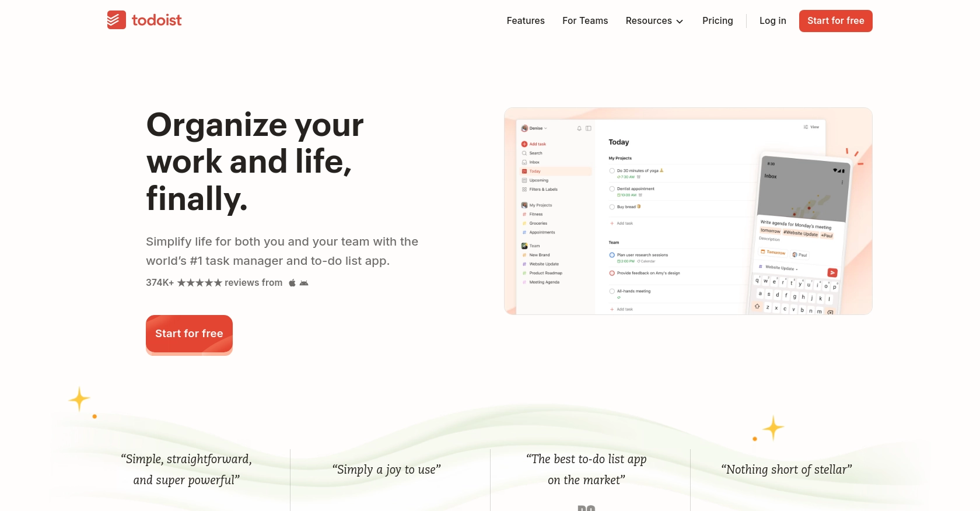Go to the Pricing page
This screenshot has height=511, width=980.
pyautogui.click(x=717, y=21)
